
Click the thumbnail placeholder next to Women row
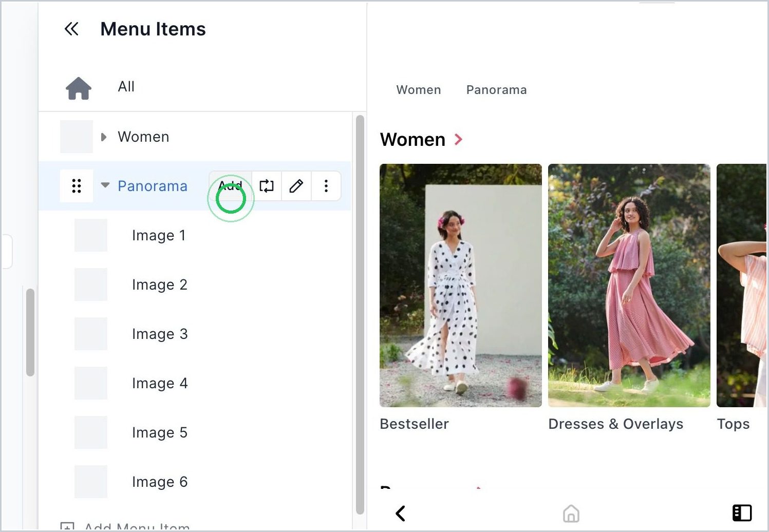click(x=77, y=137)
